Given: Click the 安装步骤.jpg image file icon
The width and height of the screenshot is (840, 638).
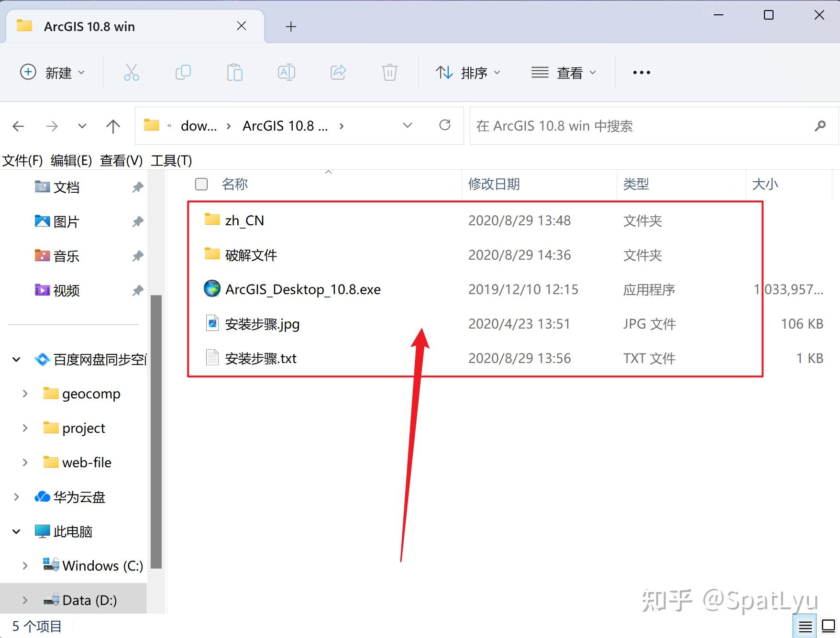Looking at the screenshot, I should point(212,323).
